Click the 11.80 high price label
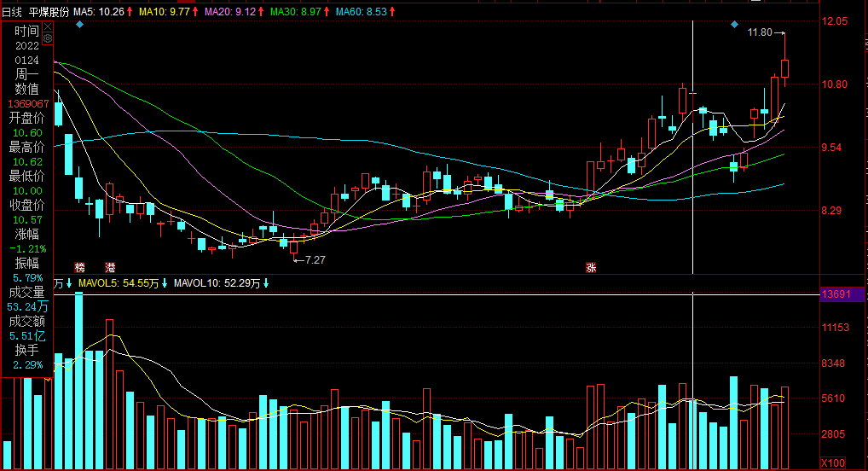 tap(759, 32)
